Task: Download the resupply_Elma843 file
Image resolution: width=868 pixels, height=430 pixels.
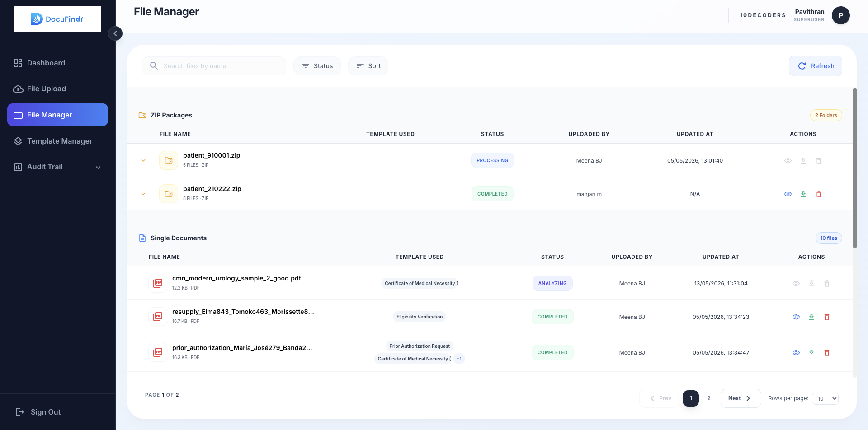Action: 811,317
